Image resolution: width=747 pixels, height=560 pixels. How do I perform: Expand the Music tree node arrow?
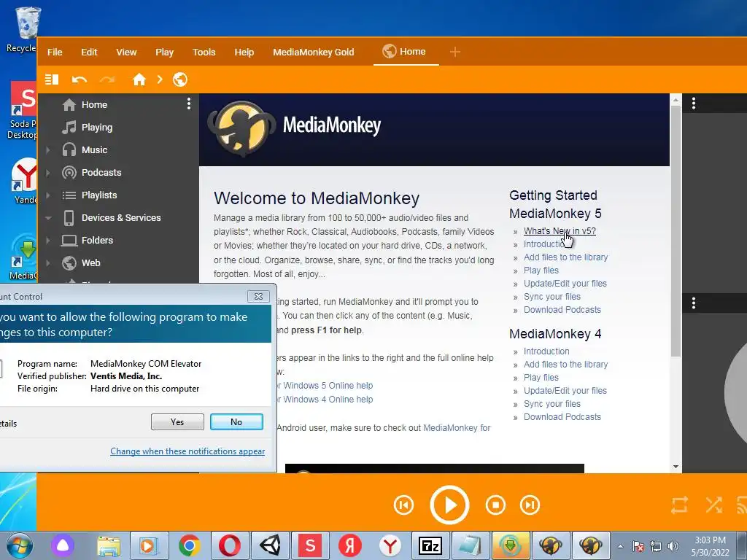pos(47,150)
